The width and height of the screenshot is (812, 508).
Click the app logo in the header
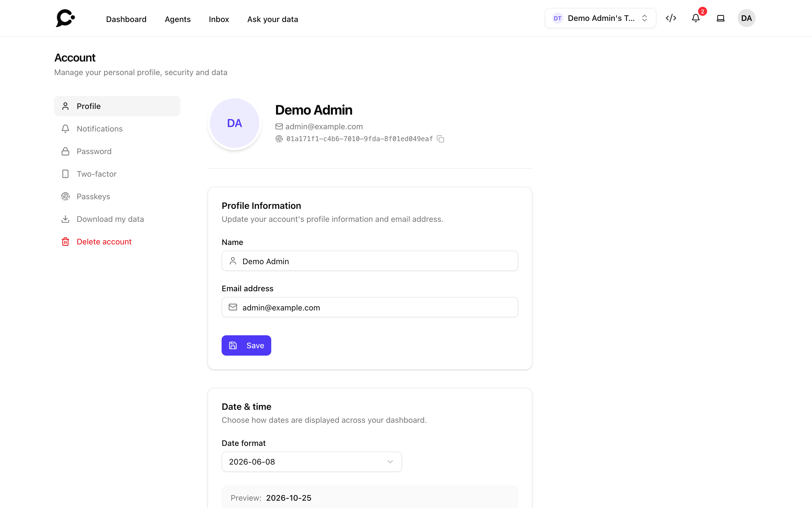[65, 18]
